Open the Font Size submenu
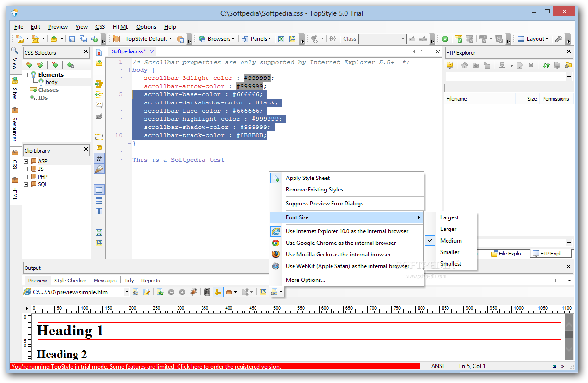 pos(346,217)
